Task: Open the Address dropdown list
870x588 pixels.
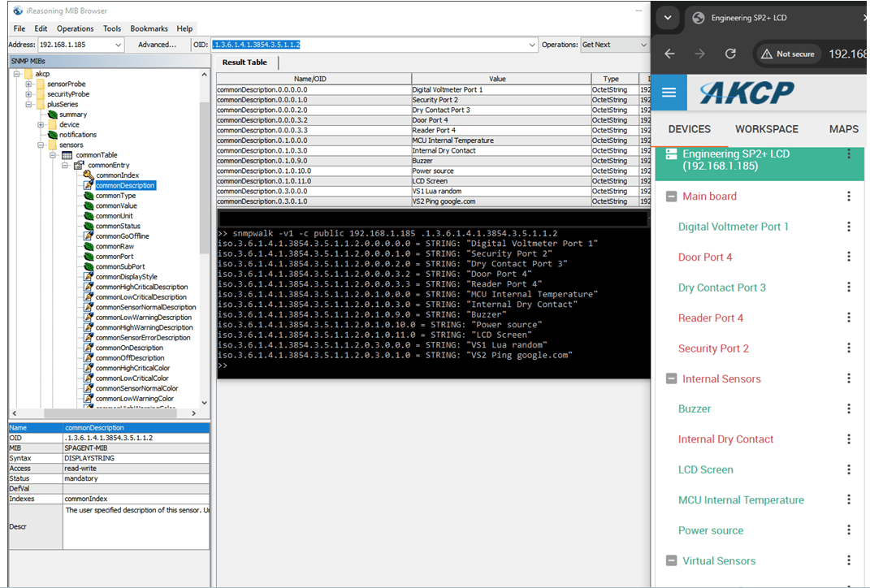Action: click(x=119, y=45)
